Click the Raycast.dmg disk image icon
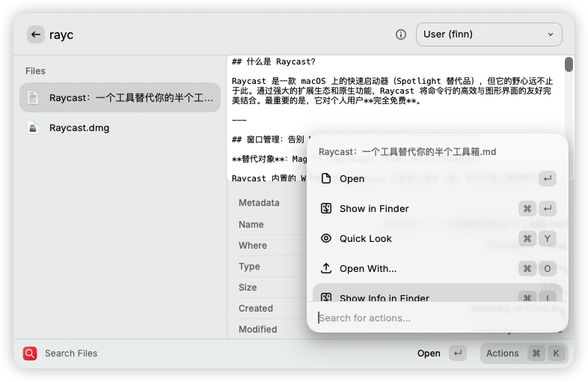This screenshot has width=588, height=382. 33,127
